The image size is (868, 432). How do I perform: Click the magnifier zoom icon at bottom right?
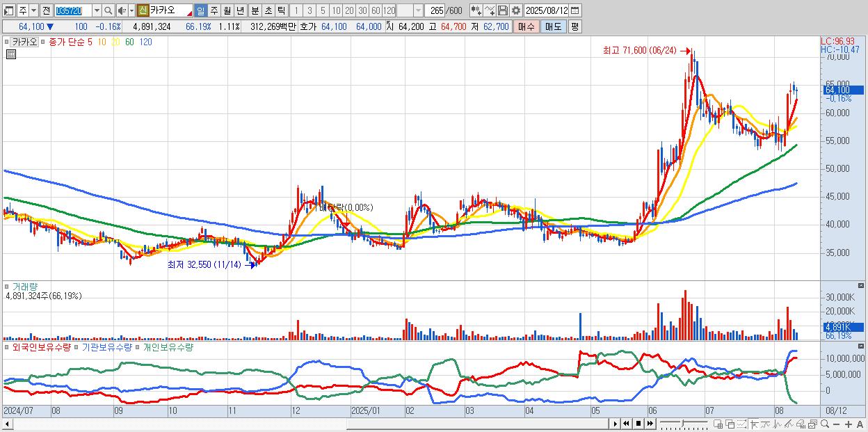click(825, 424)
